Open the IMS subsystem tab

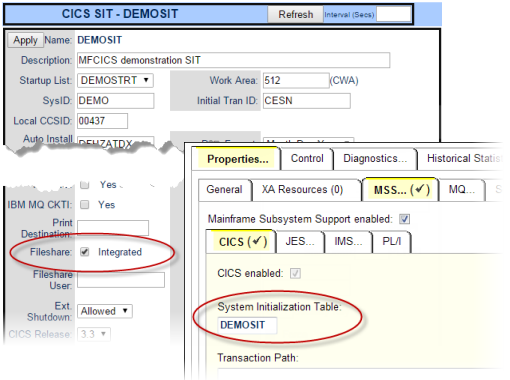(348, 241)
